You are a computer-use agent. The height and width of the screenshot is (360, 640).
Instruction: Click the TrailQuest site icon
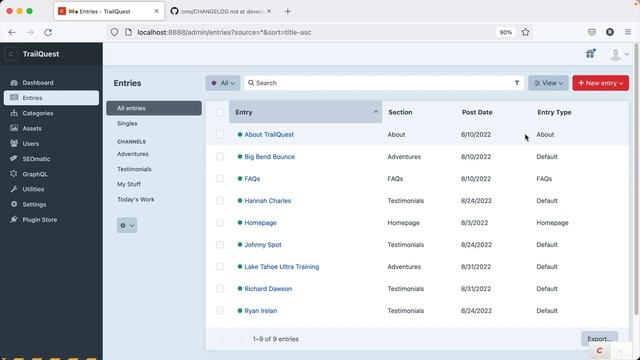coord(11,54)
